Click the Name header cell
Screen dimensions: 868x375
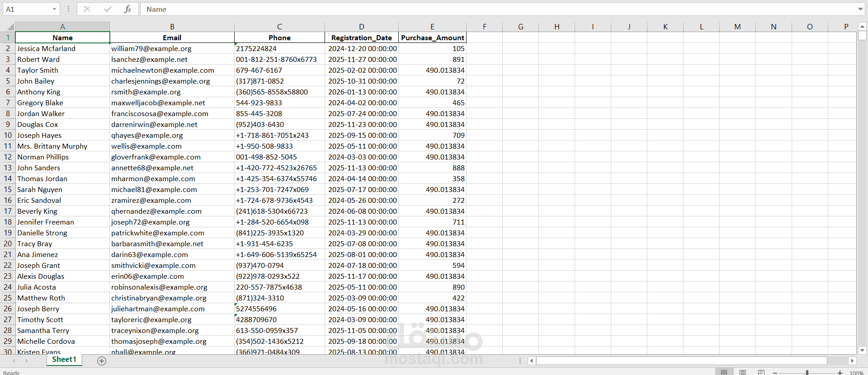pos(62,37)
